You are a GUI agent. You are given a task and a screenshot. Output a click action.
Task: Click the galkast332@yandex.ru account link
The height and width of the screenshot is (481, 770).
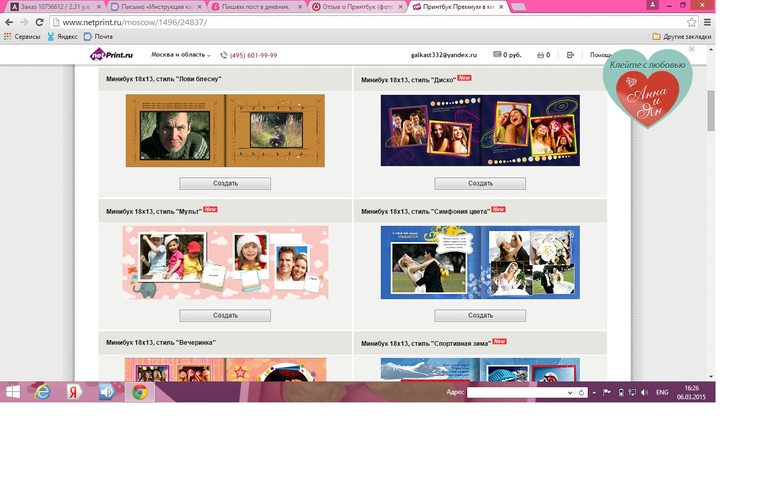point(443,55)
